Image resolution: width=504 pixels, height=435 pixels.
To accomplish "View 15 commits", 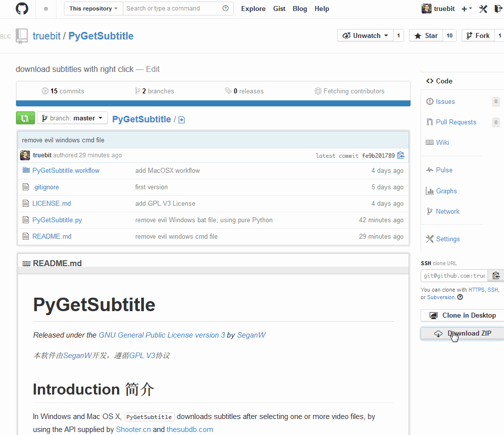I will [63, 91].
